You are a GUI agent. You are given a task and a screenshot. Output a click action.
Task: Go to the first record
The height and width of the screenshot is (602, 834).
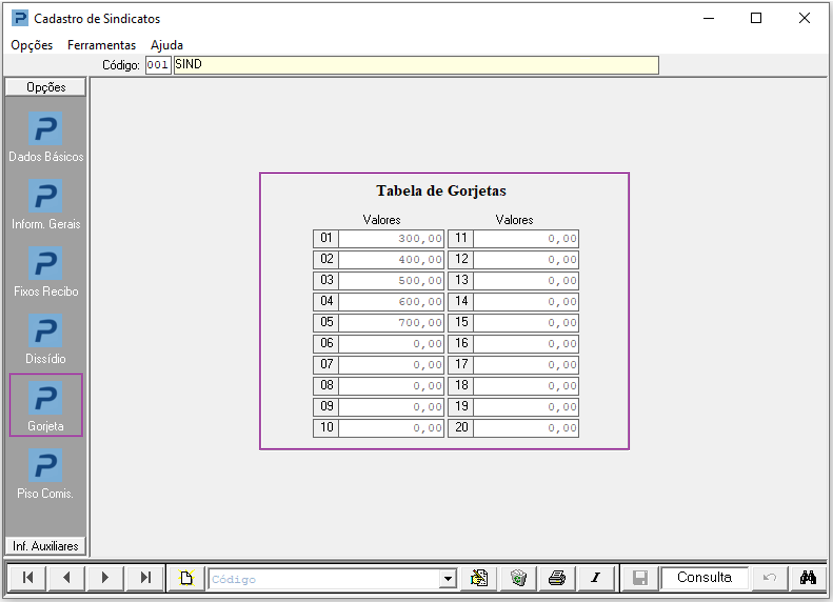click(x=28, y=578)
